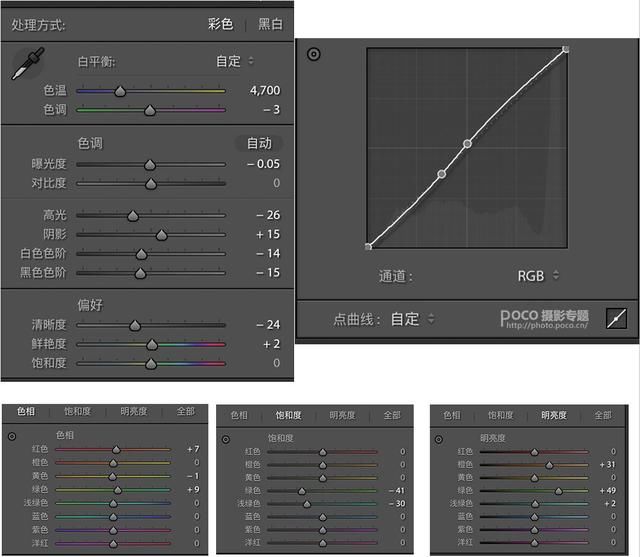Image resolution: width=640 pixels, height=557 pixels.
Task: Open 色相 tab in the luminance panel
Action: [x=451, y=413]
